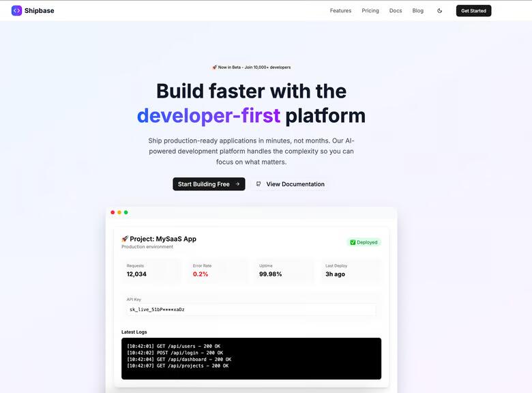
Task: Click the View Documentation button
Action: 289,184
